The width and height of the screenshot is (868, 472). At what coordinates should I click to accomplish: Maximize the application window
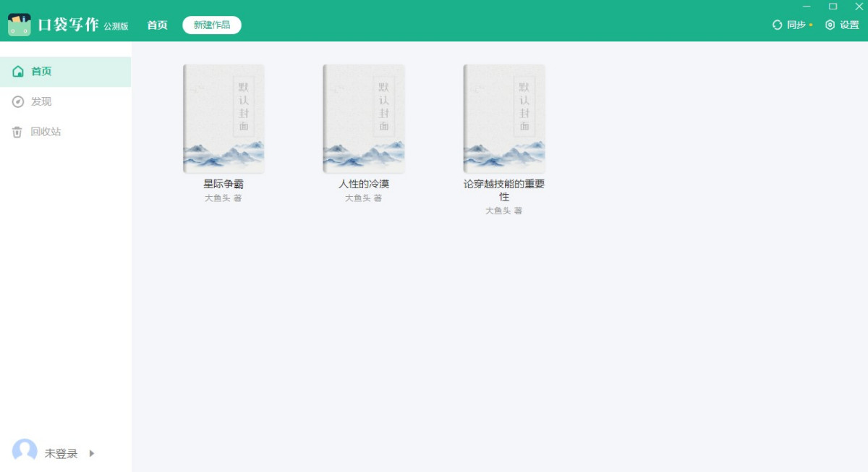(833, 7)
